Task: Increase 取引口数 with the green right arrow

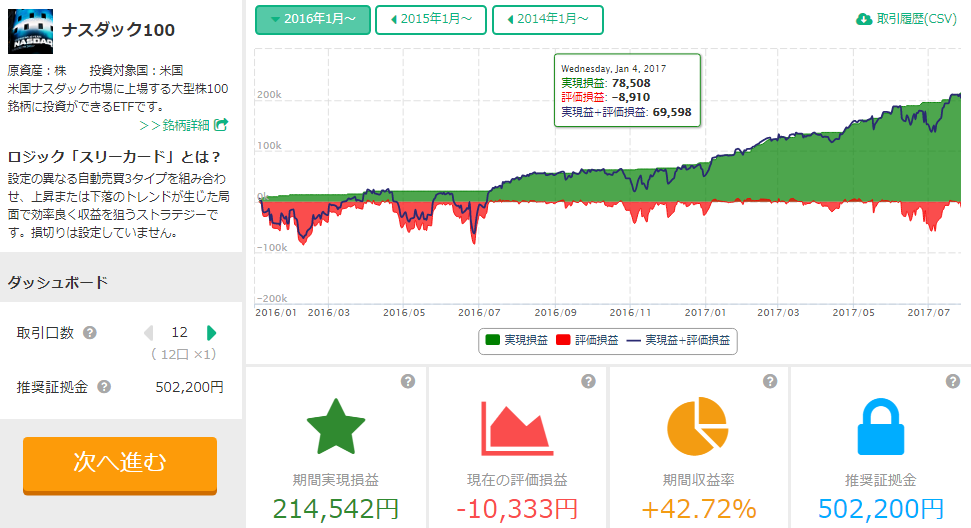Action: (211, 333)
